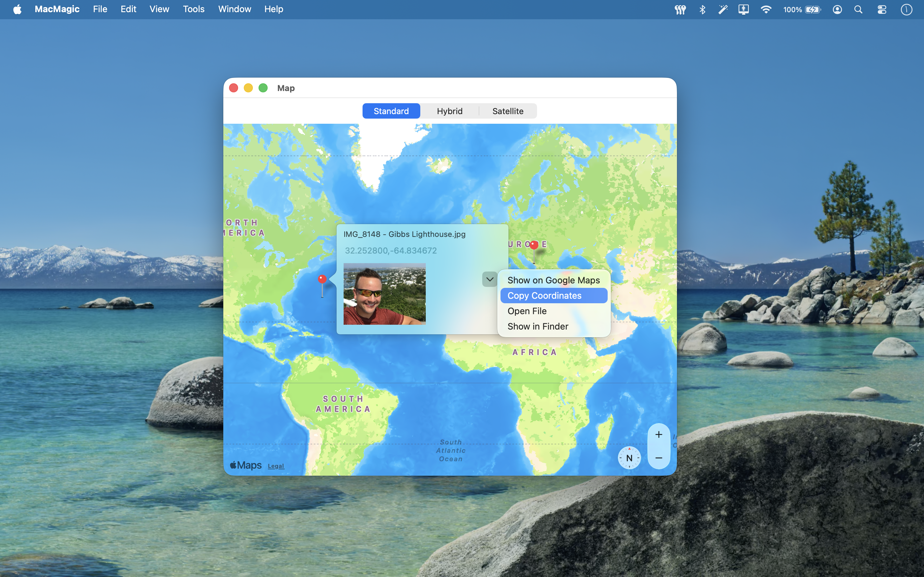This screenshot has height=577, width=924.
Task: Click the compass N indicator
Action: click(629, 458)
